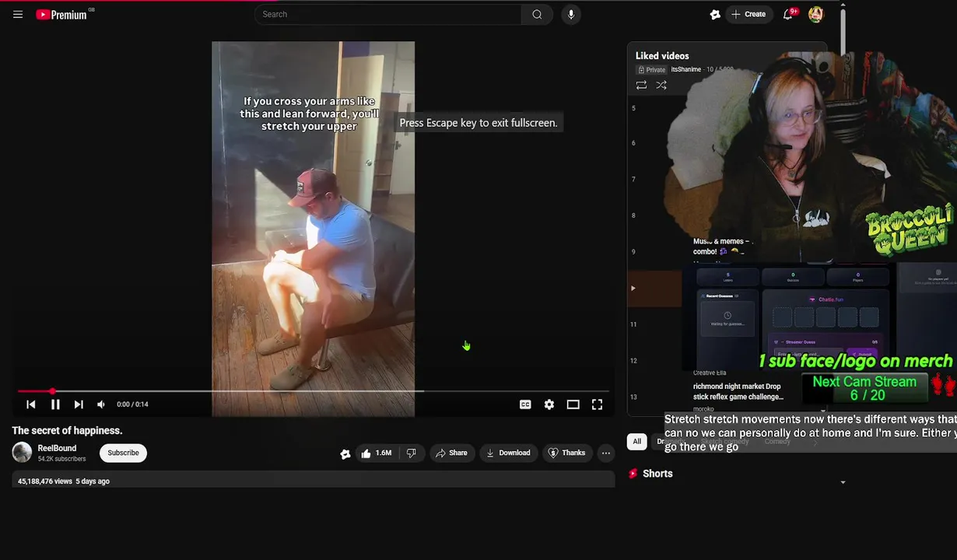Click the puzzle-piece icon beside Like
The width and height of the screenshot is (957, 560).
(345, 453)
